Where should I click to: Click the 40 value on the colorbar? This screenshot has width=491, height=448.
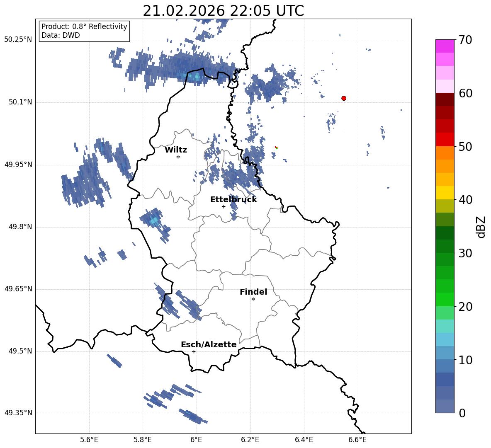coord(465,200)
